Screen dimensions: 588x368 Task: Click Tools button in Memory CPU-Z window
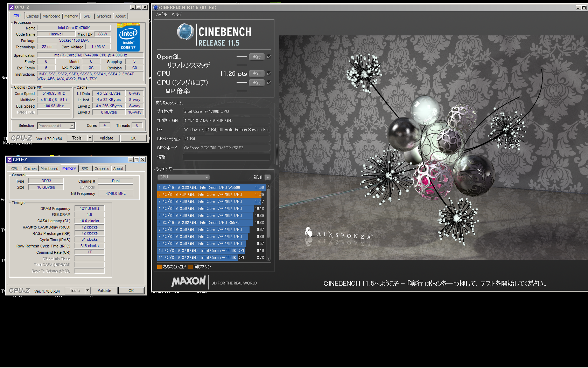click(x=75, y=291)
